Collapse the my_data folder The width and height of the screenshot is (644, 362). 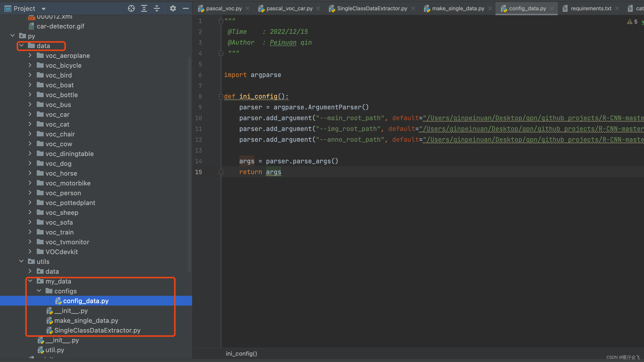pyautogui.click(x=30, y=281)
